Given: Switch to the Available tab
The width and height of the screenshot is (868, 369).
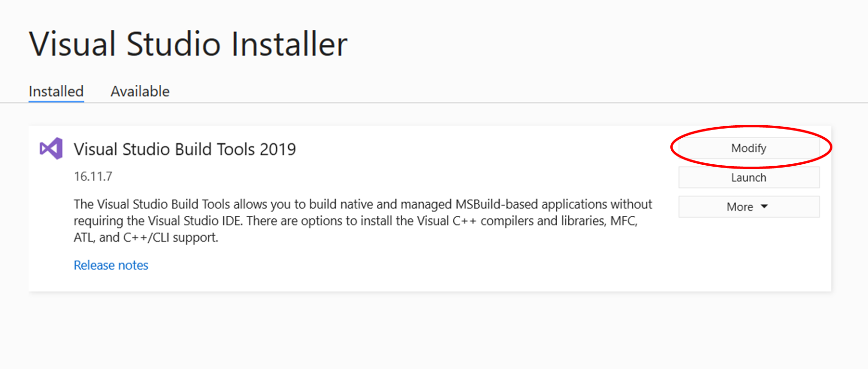Looking at the screenshot, I should pyautogui.click(x=140, y=91).
